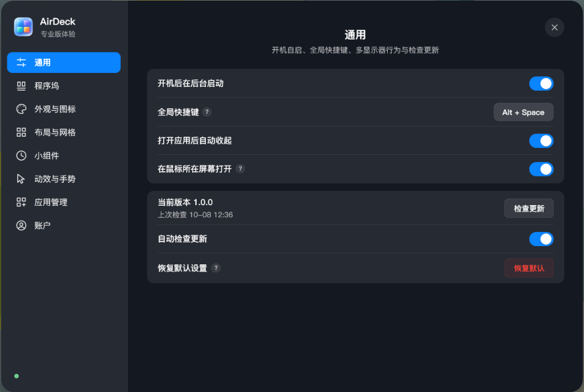Click the app-plus icon beside 应用管理
Image resolution: width=584 pixels, height=392 pixels.
[21, 202]
